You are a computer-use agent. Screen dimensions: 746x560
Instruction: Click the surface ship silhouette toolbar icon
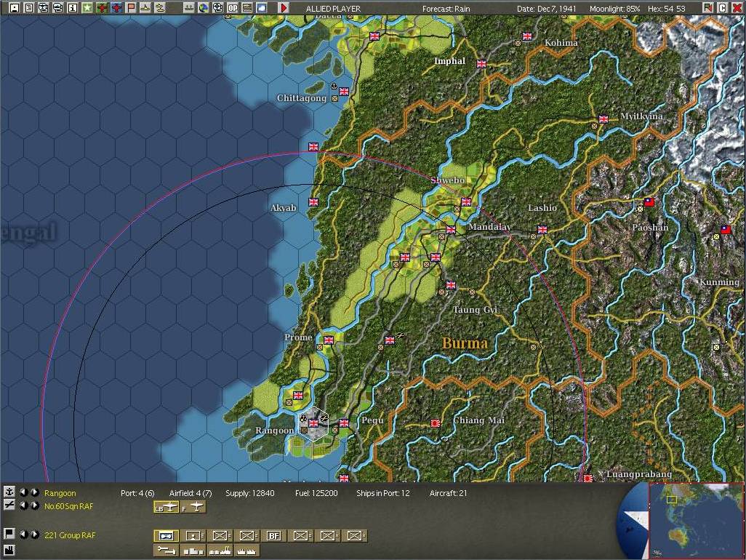145,7
